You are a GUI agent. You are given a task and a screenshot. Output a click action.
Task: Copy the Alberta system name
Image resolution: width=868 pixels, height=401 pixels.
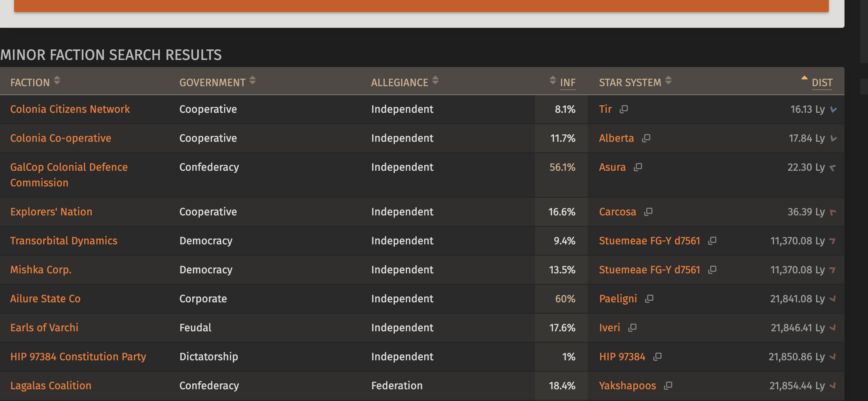646,138
